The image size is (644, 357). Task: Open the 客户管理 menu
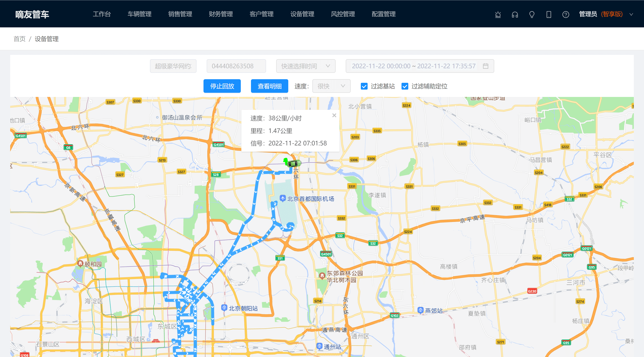coord(262,14)
